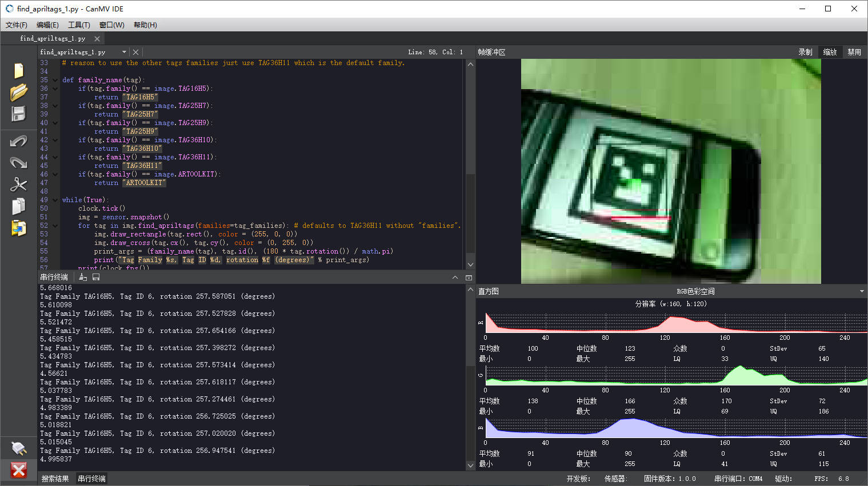Click the code editor scrollbar down arrow
Image resolution: width=868 pixels, height=486 pixels.
coord(470,264)
